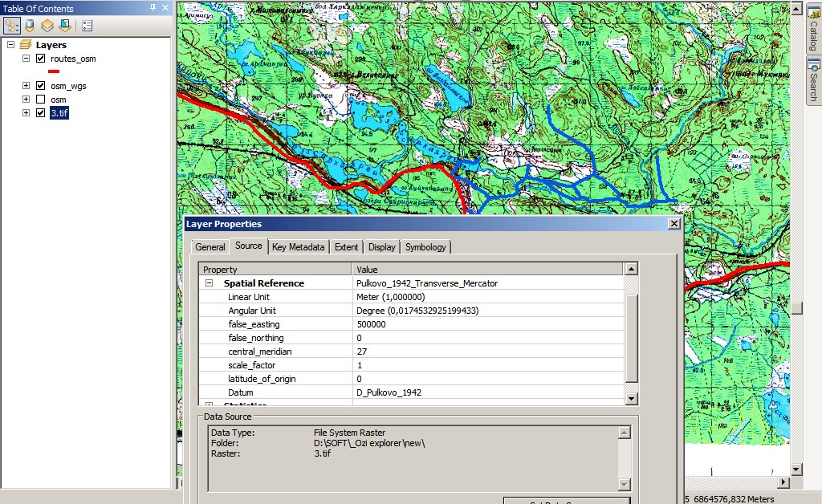Collapse the Spatial Reference property group
822x504 pixels.
click(209, 283)
